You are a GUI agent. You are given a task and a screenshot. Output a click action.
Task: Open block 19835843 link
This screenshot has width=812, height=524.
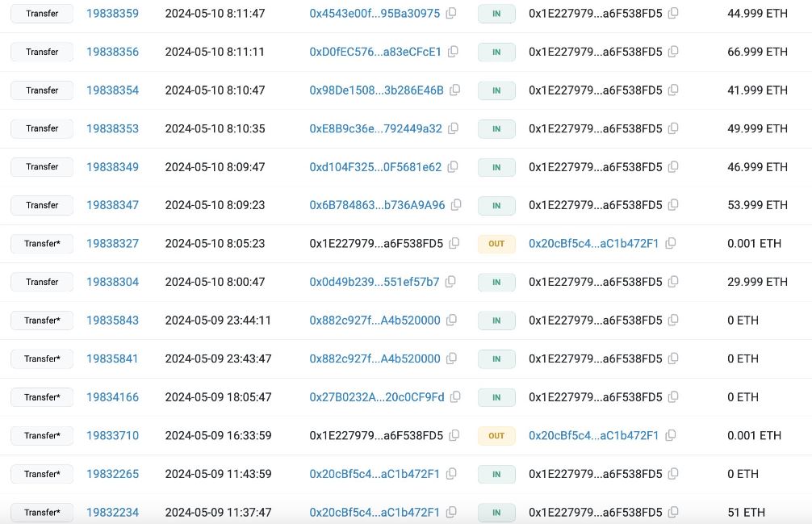coord(112,320)
